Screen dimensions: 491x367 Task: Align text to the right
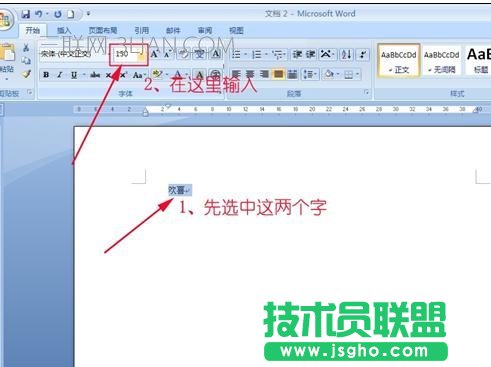click(x=264, y=74)
